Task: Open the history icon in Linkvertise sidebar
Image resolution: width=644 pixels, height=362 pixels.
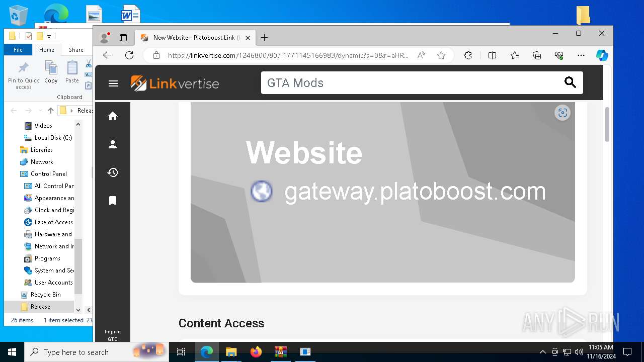Action: pyautogui.click(x=113, y=172)
